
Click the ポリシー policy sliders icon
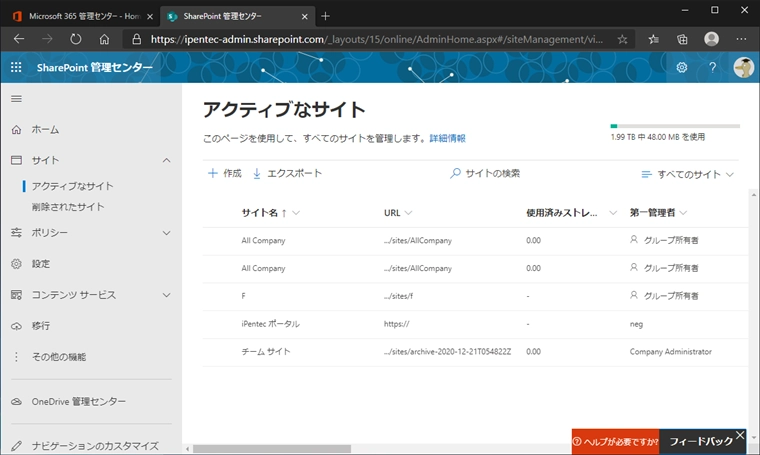click(x=16, y=233)
